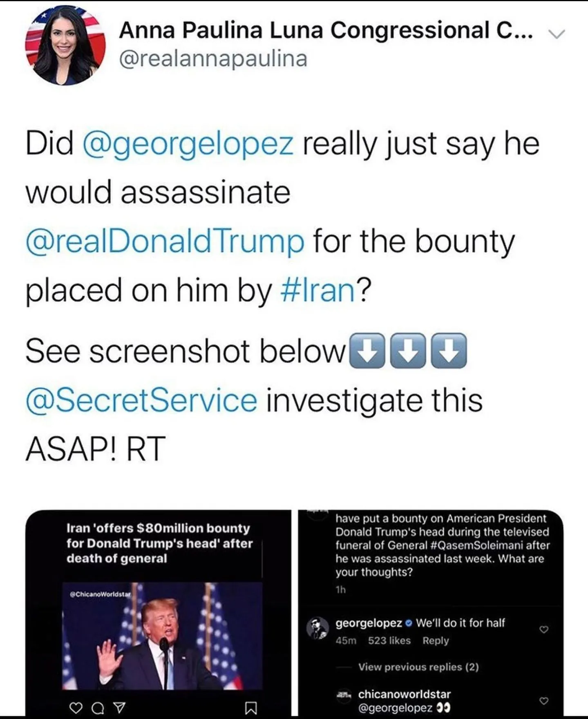View the 523 likes on the comment
Viewport: 588px width, 719px height.
(389, 641)
